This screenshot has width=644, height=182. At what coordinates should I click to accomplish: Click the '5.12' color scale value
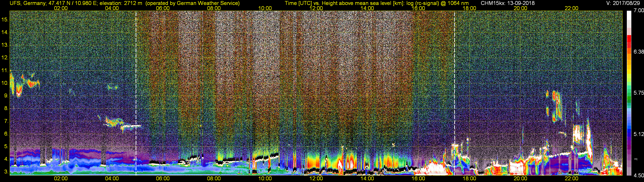[638, 134]
